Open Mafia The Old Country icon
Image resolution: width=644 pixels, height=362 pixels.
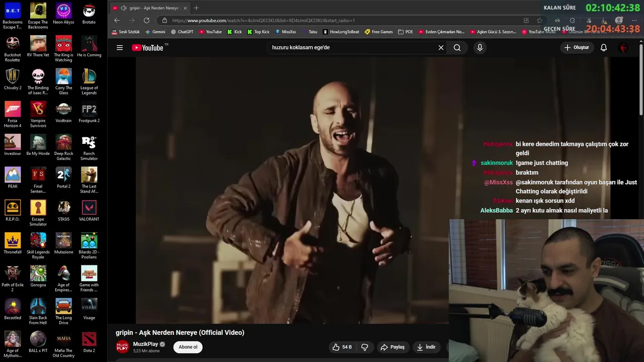63,344
